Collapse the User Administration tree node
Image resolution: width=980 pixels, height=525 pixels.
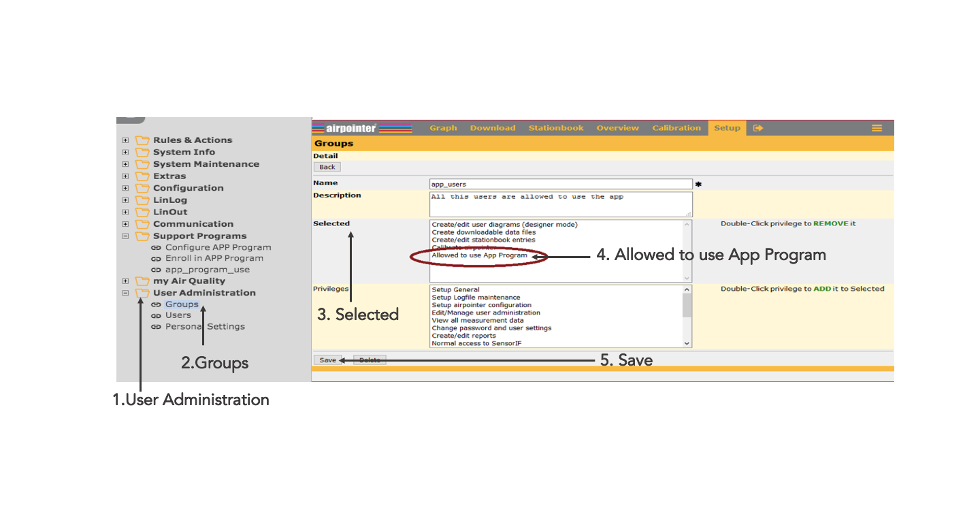(x=125, y=293)
